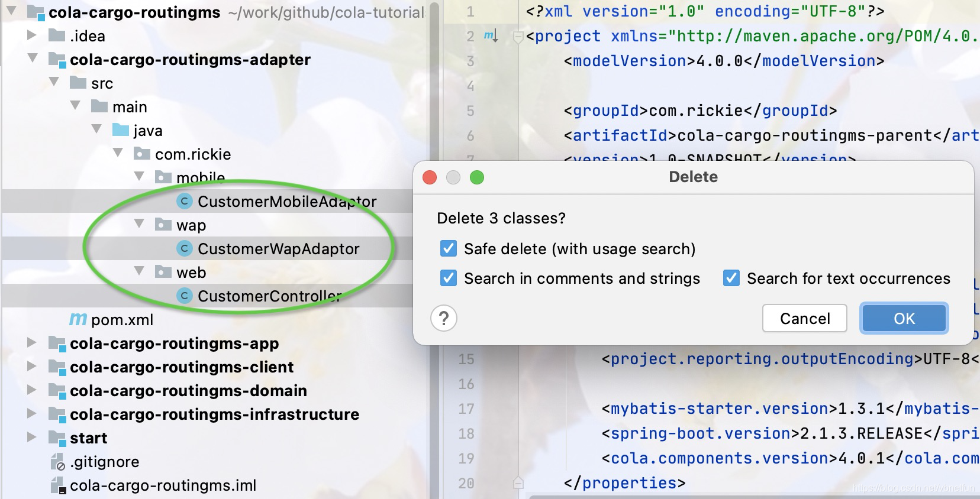
Task: Collapse the cola-cargo-routingms root node
Action: tap(11, 12)
